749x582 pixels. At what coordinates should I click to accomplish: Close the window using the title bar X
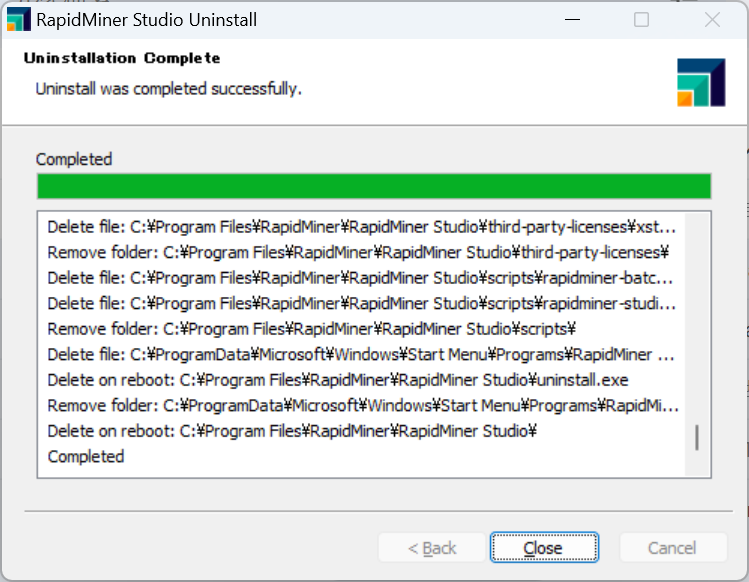click(712, 20)
